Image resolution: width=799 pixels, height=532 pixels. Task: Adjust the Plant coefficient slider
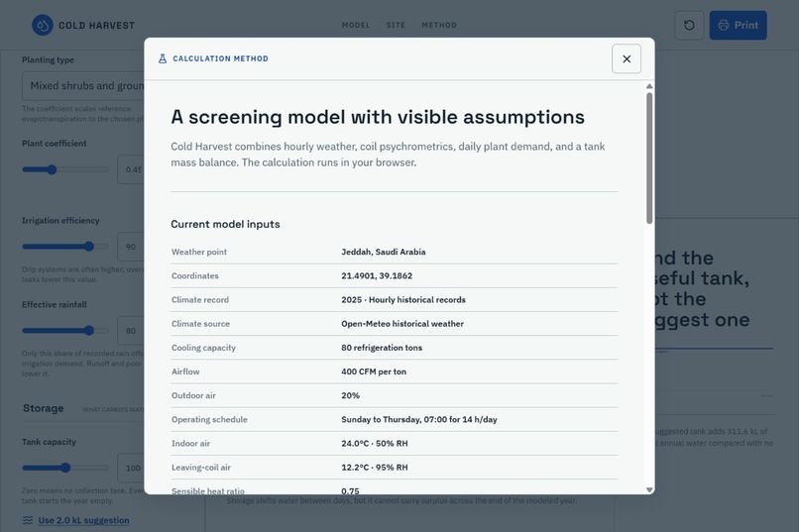point(65,169)
